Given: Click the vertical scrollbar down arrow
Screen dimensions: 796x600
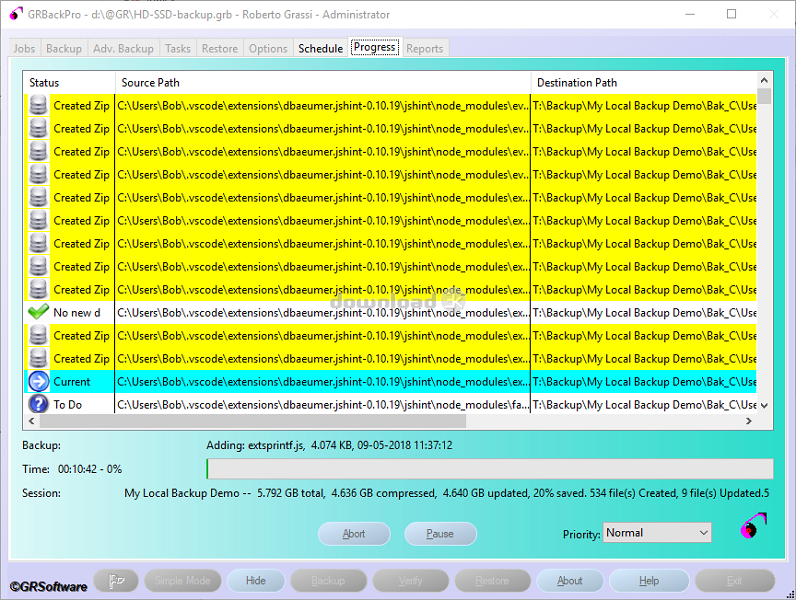Looking at the screenshot, I should [764, 405].
